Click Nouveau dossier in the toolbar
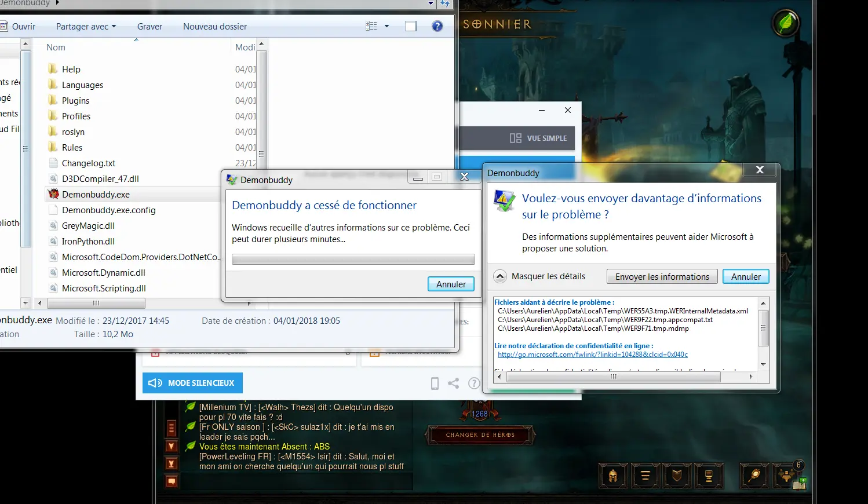868x504 pixels. click(214, 26)
